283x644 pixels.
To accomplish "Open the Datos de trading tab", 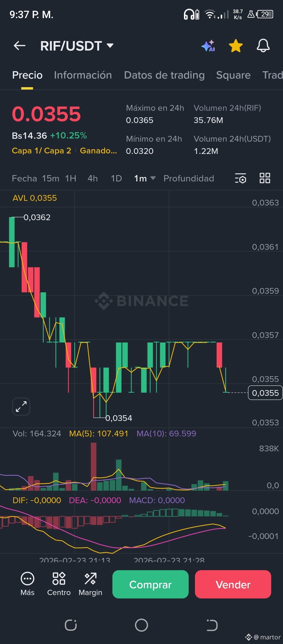I will (x=164, y=75).
